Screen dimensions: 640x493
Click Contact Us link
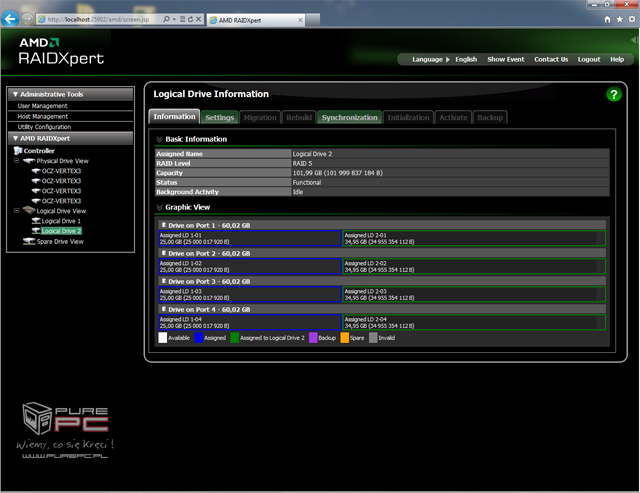[551, 60]
